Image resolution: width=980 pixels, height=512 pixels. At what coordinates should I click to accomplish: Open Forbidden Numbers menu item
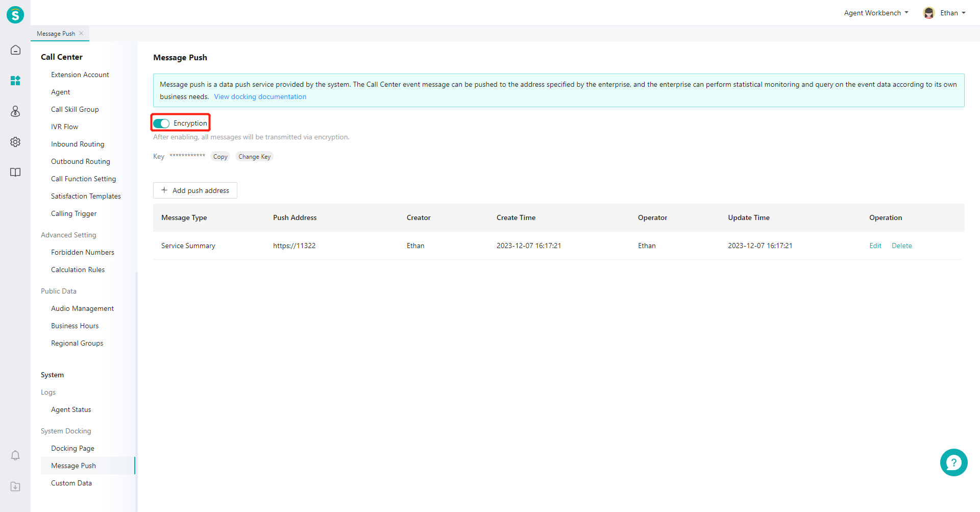[83, 252]
